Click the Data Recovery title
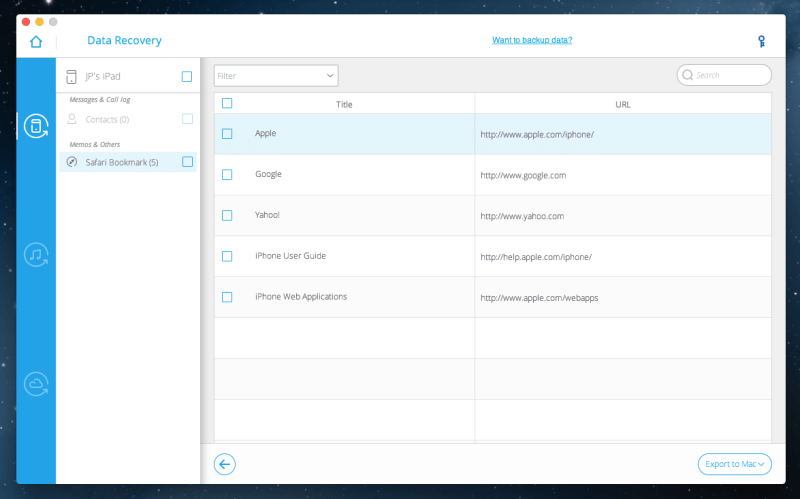Image resolution: width=800 pixels, height=499 pixels. pos(124,40)
